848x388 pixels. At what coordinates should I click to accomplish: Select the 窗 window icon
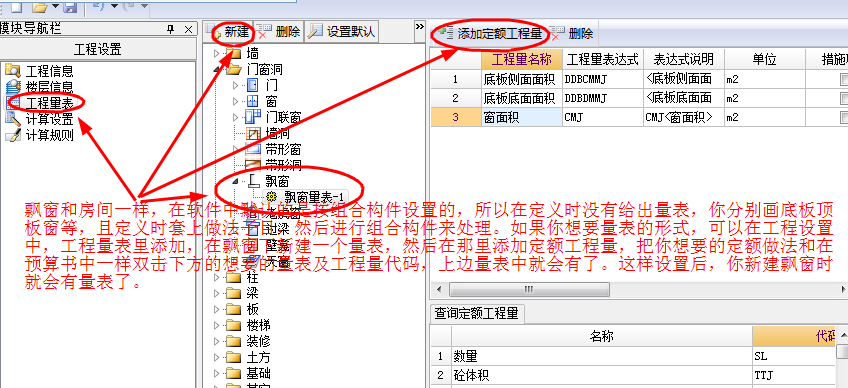[252, 101]
